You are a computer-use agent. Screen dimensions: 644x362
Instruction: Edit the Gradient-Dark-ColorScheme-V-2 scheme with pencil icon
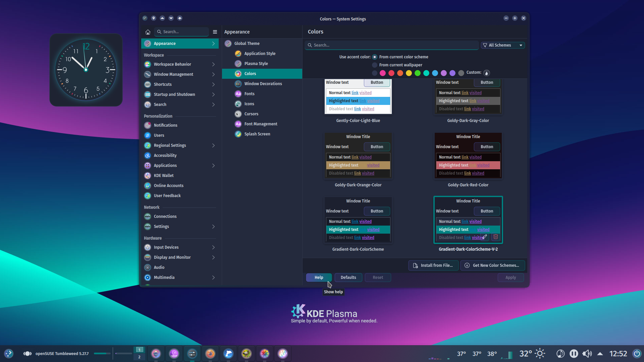tap(485, 237)
